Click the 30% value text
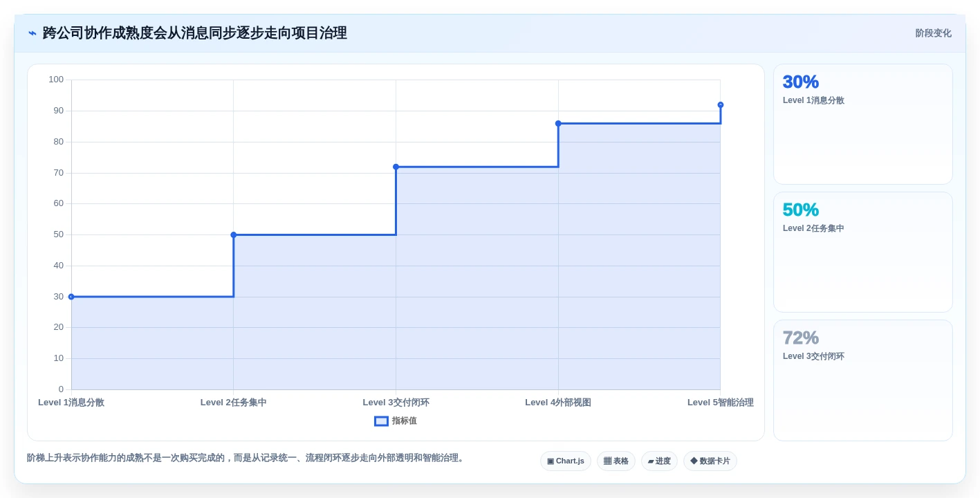Viewport: 980px width, 498px height. 801,82
